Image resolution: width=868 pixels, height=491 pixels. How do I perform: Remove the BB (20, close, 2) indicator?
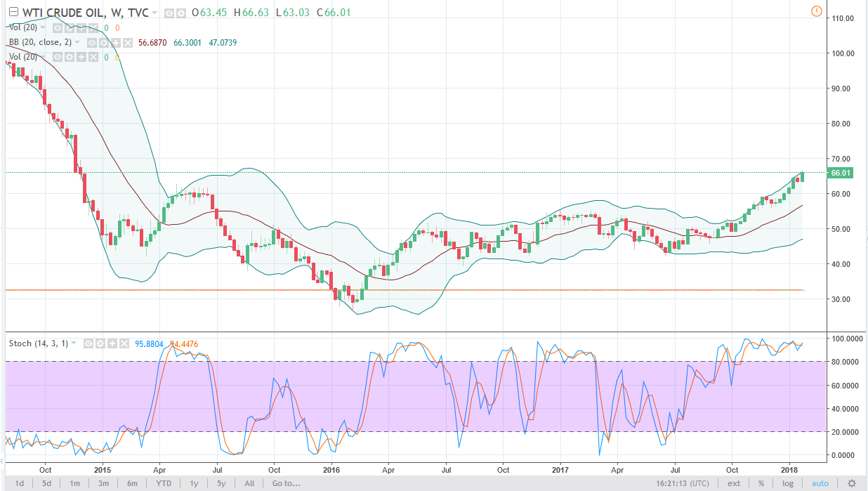coord(128,43)
